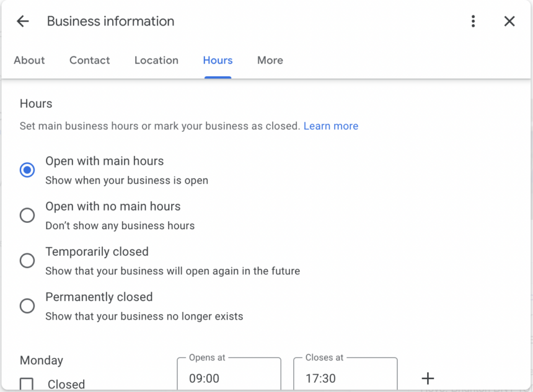Open the three-dot overflow menu
This screenshot has height=392, width=533.
tap(473, 20)
